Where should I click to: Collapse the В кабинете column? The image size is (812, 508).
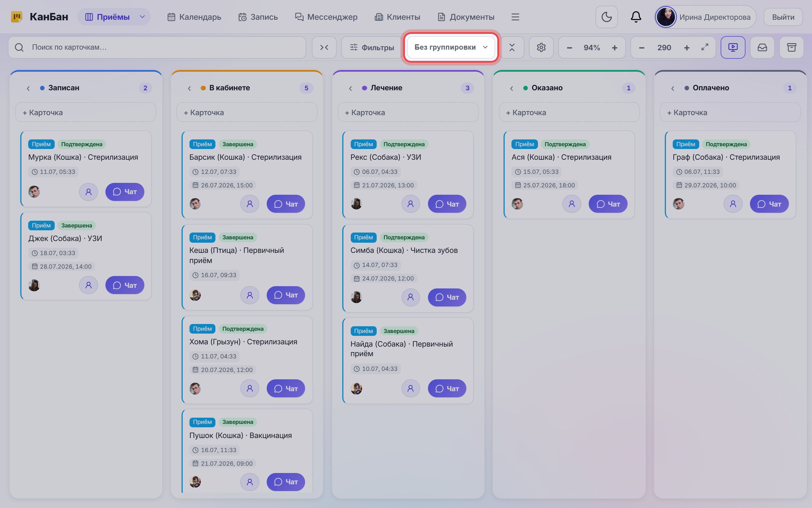pyautogui.click(x=189, y=88)
